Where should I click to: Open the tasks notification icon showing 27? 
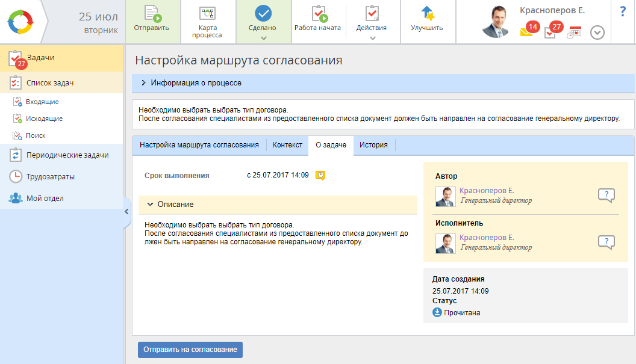[x=550, y=32]
